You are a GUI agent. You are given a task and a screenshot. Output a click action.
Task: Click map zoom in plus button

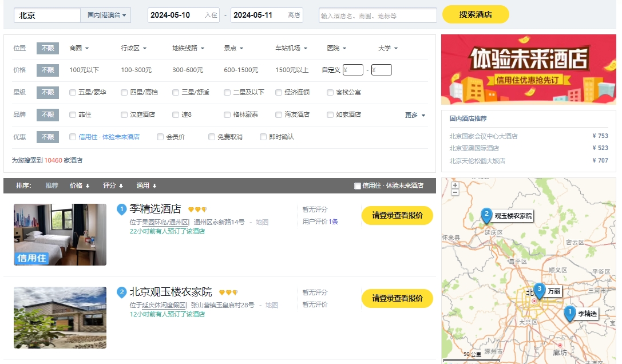coord(455,185)
